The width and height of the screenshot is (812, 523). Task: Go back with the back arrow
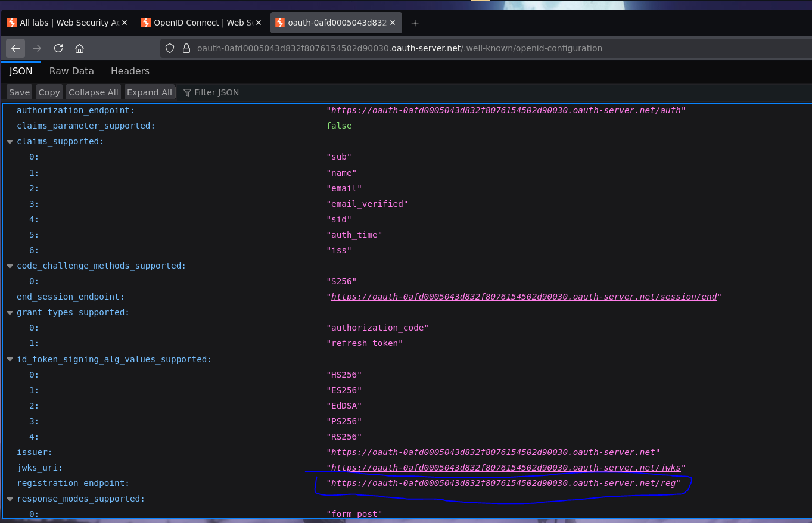[x=15, y=48]
